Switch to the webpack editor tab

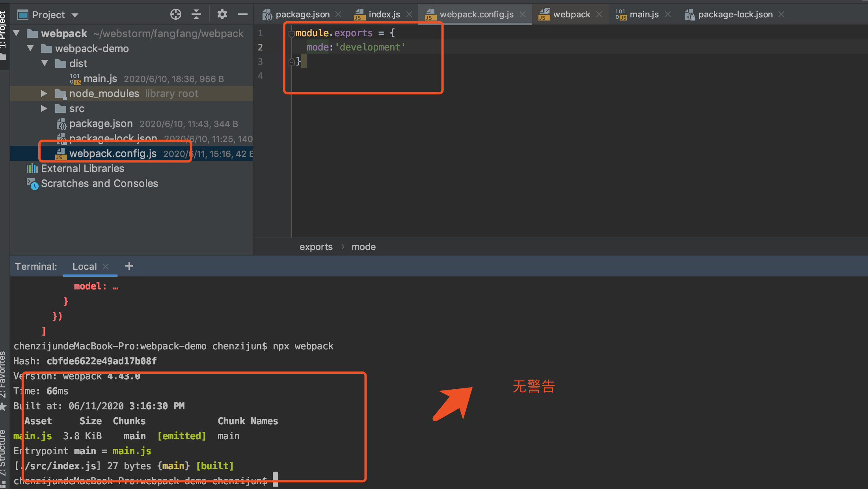click(x=572, y=15)
